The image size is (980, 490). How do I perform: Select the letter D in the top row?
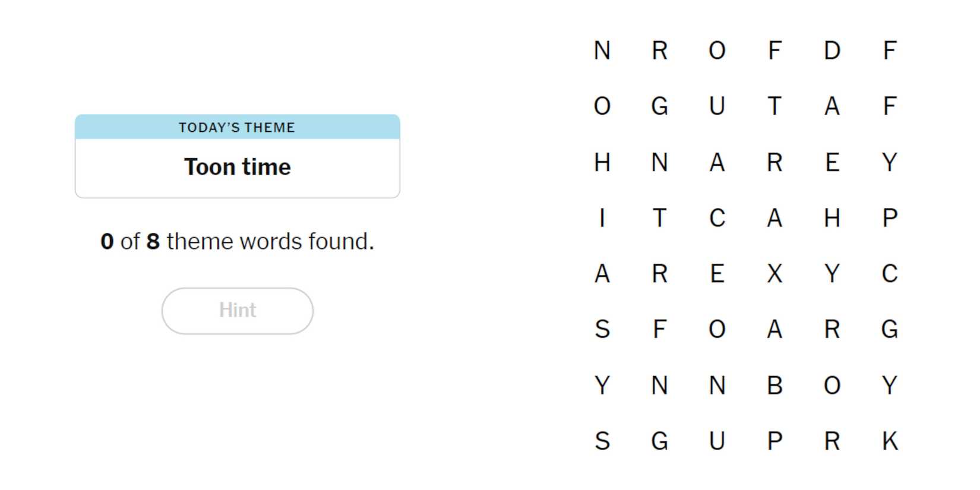click(x=832, y=50)
